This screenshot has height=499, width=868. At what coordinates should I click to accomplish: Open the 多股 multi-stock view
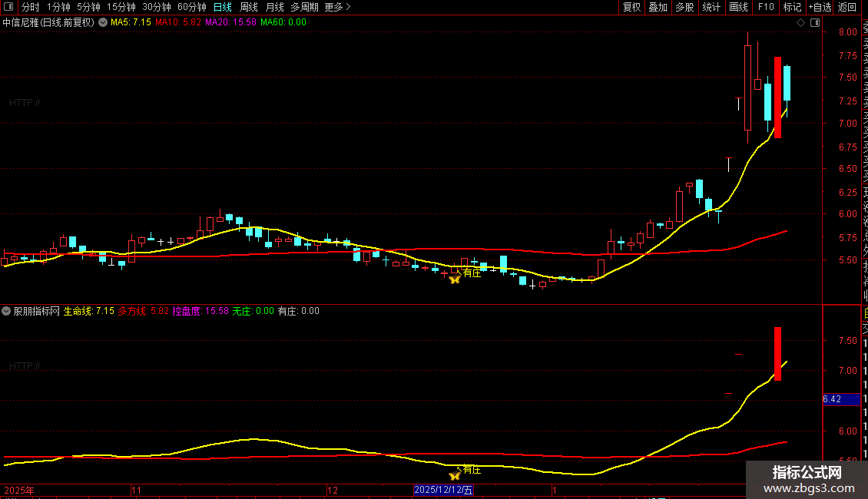click(x=684, y=7)
